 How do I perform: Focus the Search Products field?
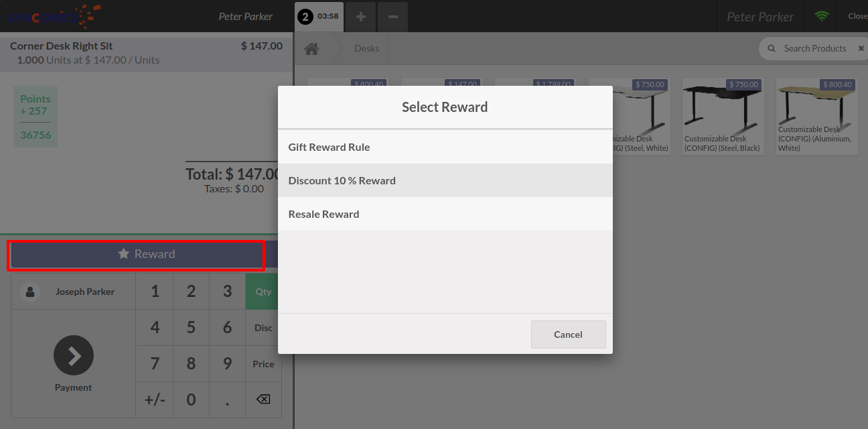point(815,49)
